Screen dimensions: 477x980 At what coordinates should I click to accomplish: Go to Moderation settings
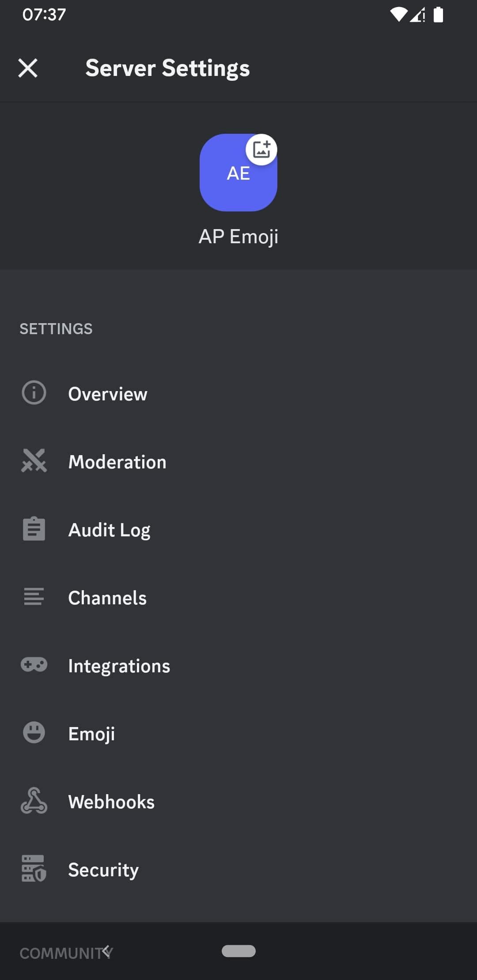click(x=117, y=462)
